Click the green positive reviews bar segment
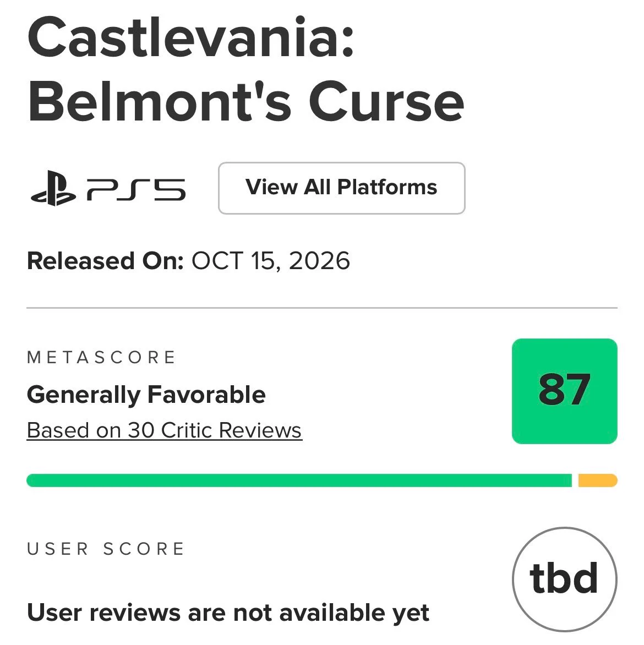Viewport: 644px width, 645px height. [x=299, y=480]
